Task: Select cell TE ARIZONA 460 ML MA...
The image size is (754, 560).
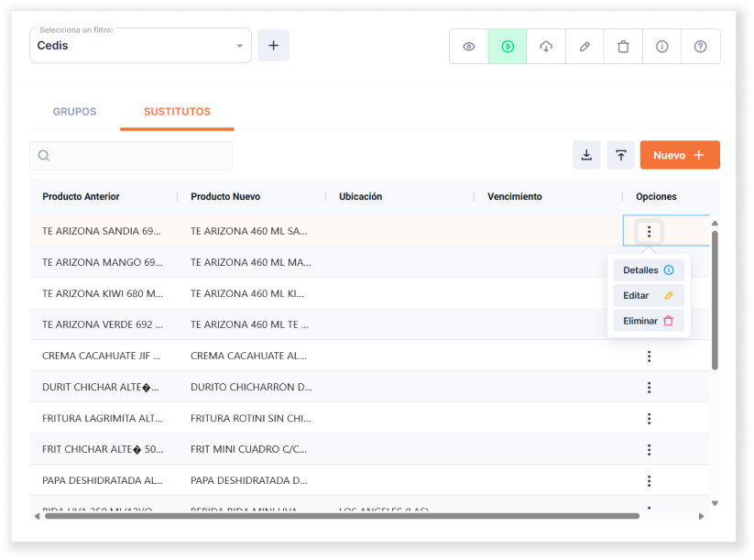Action: point(250,262)
